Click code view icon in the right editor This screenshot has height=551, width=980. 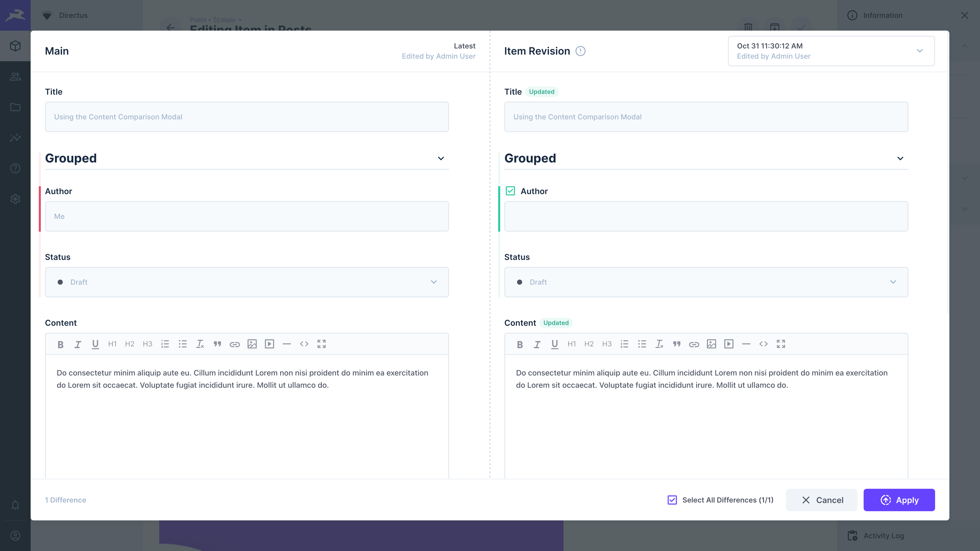tap(763, 344)
